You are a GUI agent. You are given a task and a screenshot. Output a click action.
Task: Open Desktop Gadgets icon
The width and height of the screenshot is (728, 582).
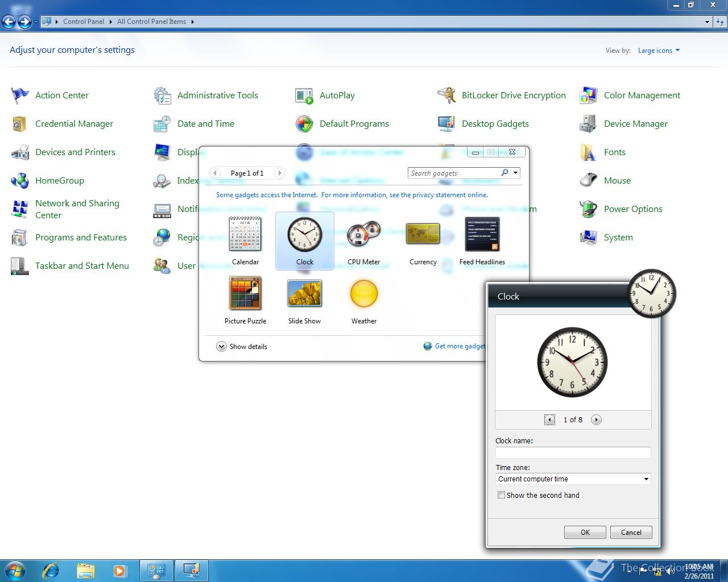[446, 124]
